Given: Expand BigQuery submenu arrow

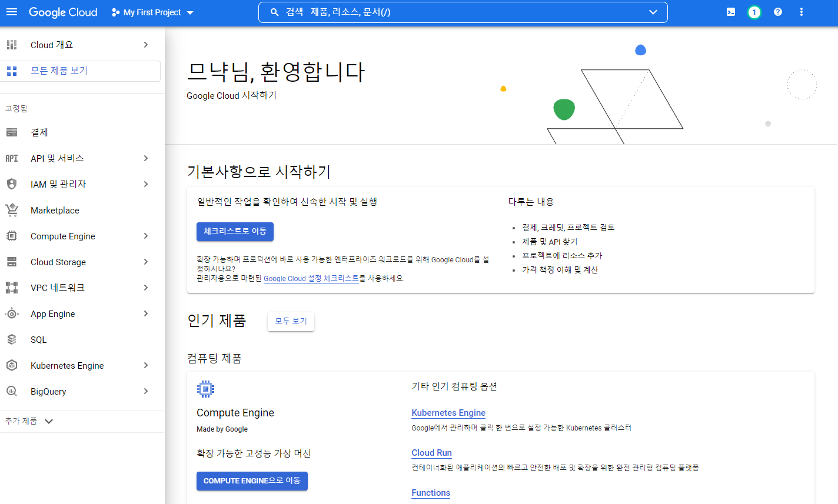Looking at the screenshot, I should [146, 391].
